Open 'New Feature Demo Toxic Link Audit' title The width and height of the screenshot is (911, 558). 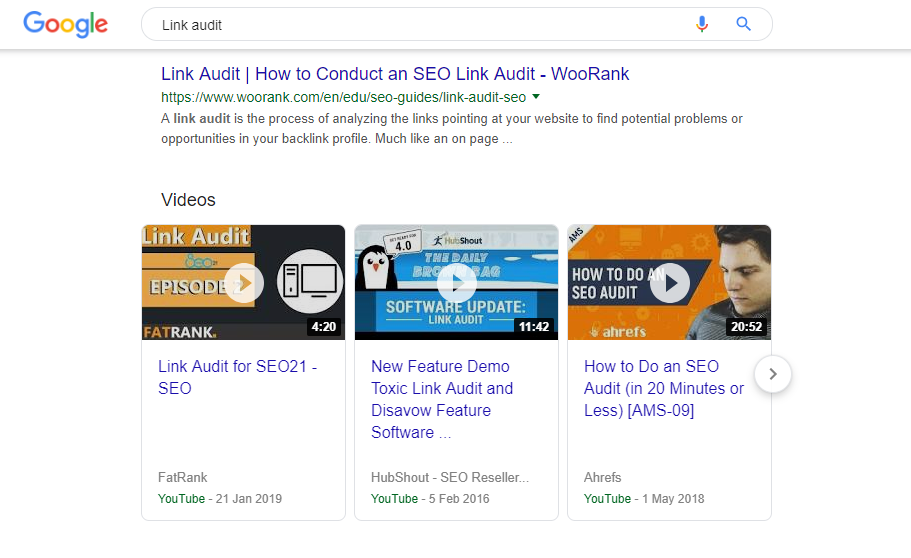click(x=442, y=399)
